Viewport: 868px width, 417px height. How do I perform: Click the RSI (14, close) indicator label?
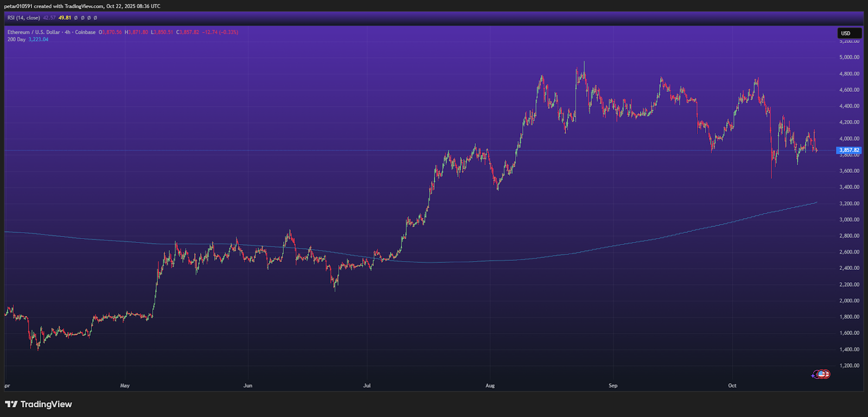23,18
